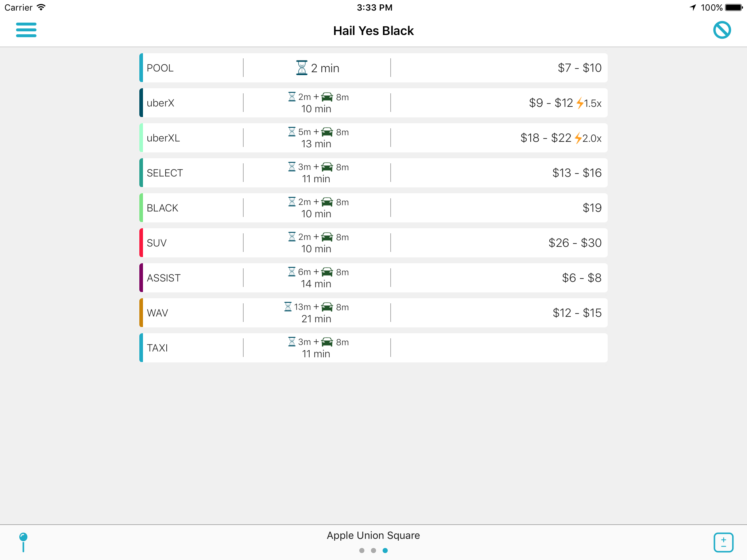Tap the hourglass icon in WAV row
Image resolution: width=747 pixels, height=560 pixels.
click(x=288, y=307)
